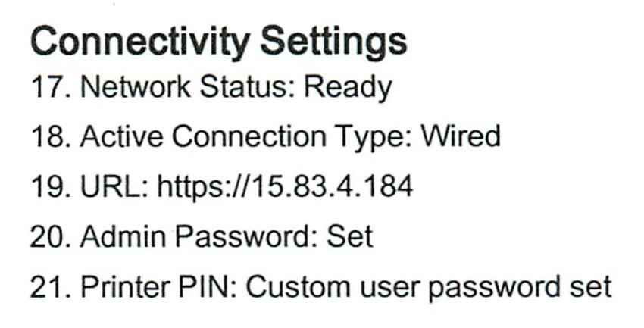
Task: Select the Network Status label text
Action: tap(188, 87)
